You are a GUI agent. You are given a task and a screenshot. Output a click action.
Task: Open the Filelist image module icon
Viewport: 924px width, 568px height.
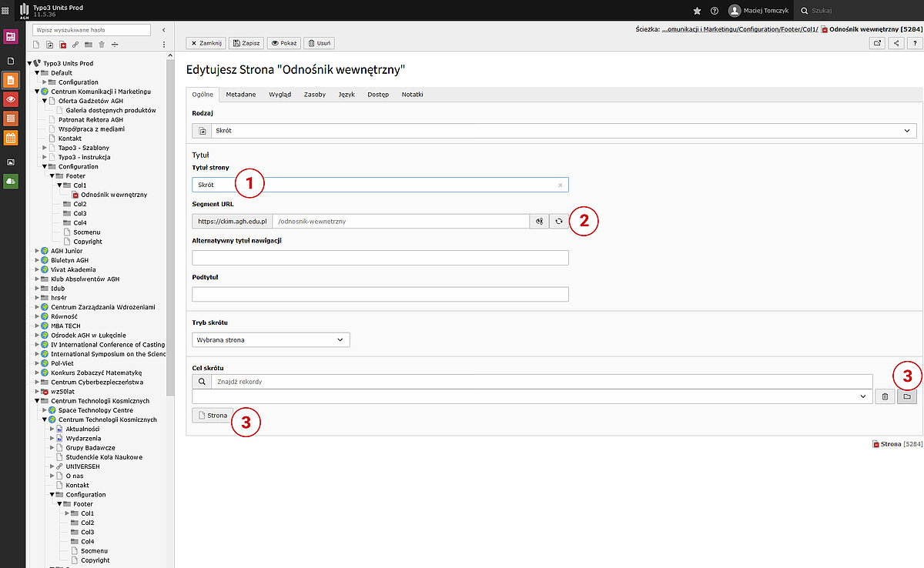coord(11,162)
